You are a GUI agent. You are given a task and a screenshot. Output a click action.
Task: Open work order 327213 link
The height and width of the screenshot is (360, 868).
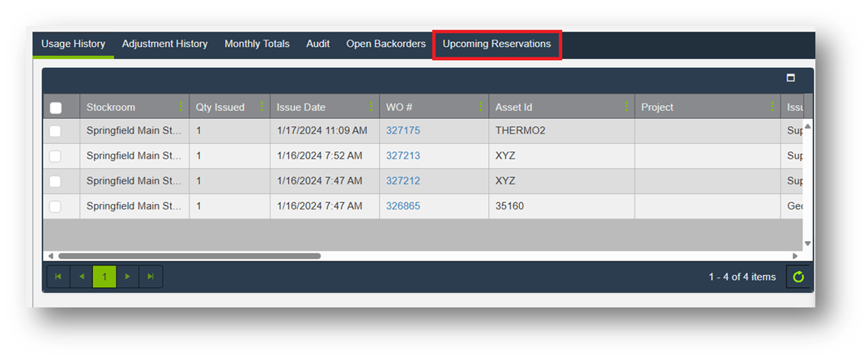(x=402, y=156)
